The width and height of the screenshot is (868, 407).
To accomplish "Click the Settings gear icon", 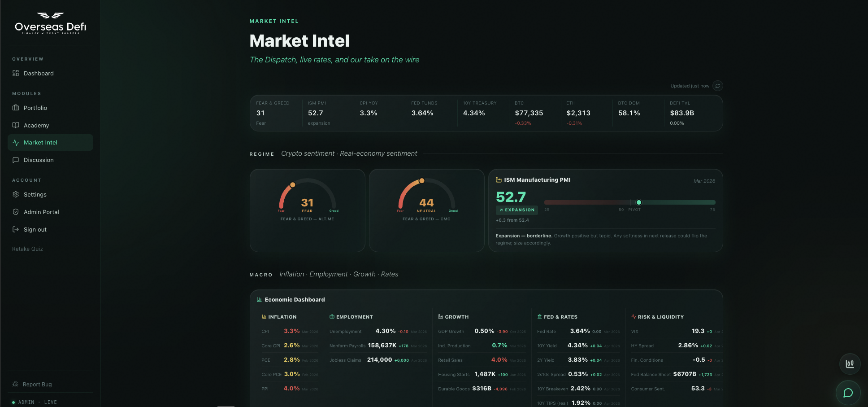I will pos(16,194).
